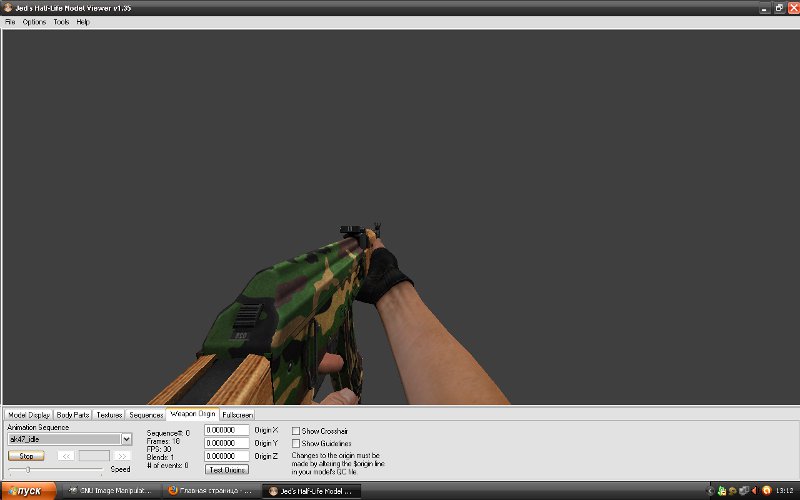800x500 pixels.
Task: Click the green tray icon
Action: (721, 491)
